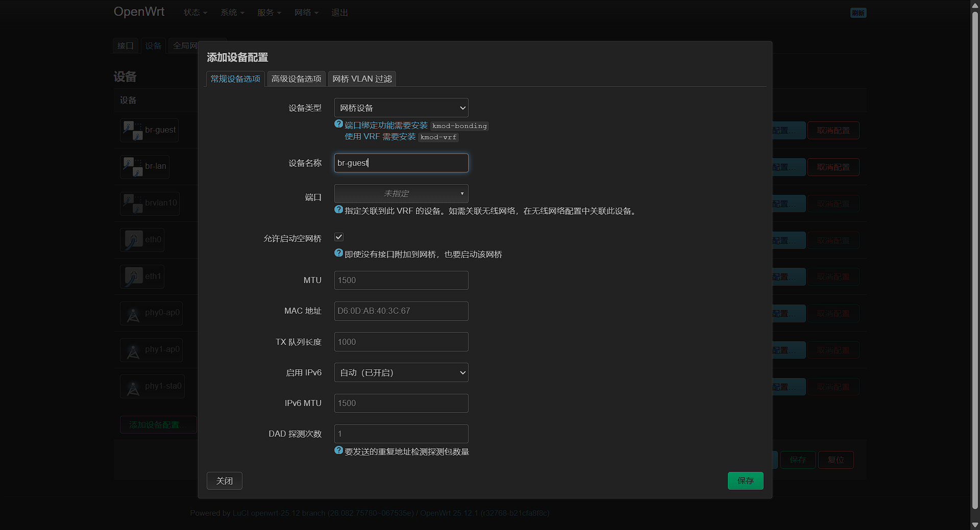This screenshot has height=530, width=980.
Task: Click the page vertical scrollbar
Action: point(975,255)
